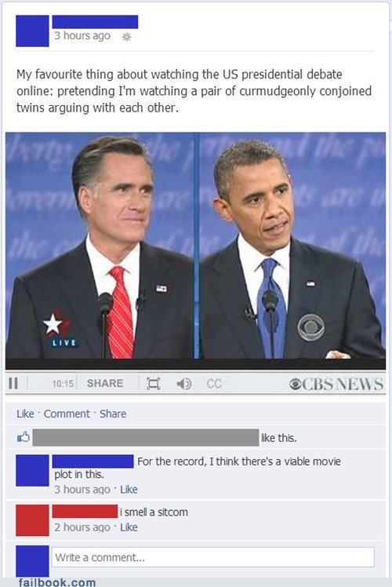
Task: Click the CBS eye watermark on video
Action: point(310,327)
